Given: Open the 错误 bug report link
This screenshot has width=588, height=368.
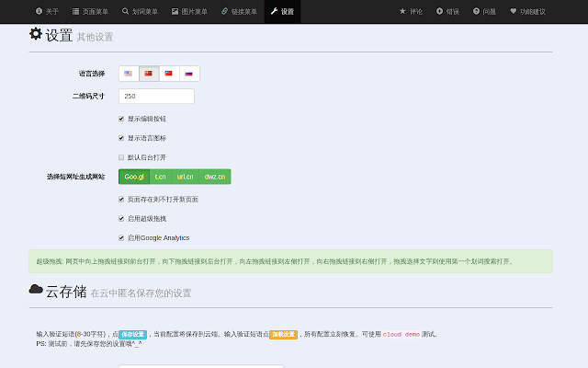Looking at the screenshot, I should pos(447,12).
